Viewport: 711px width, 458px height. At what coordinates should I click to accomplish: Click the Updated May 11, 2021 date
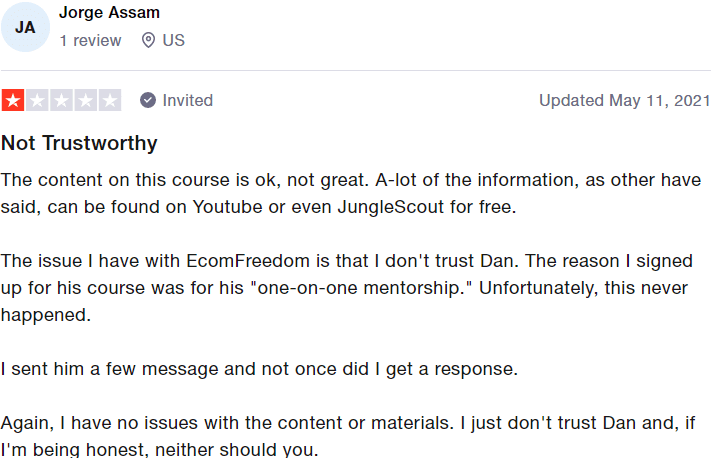tap(624, 100)
